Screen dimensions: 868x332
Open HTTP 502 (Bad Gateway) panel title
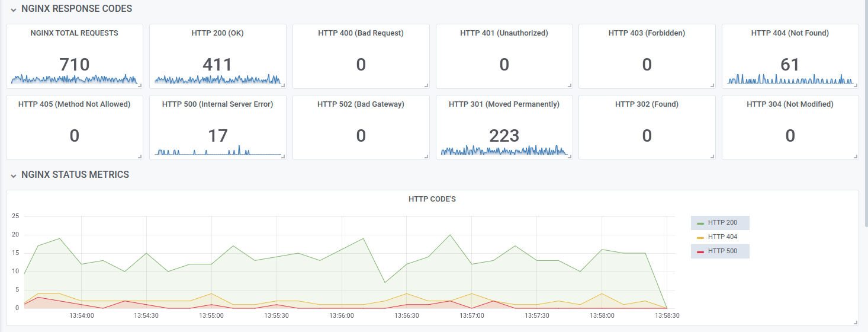click(361, 104)
